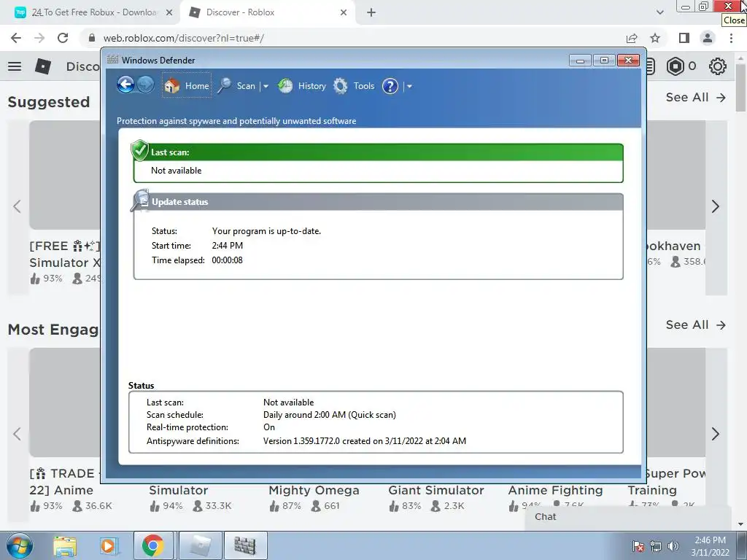Click Windows Defender taskbar button

[245, 545]
